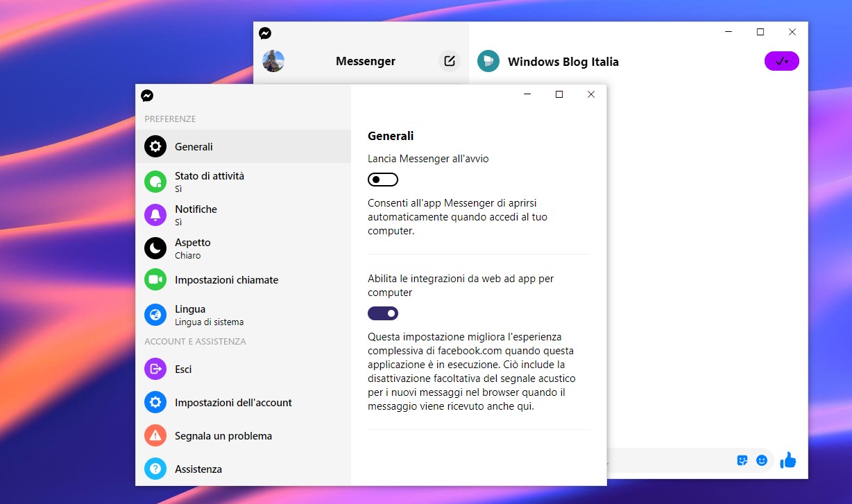Click the Esci logout icon
Viewport: 852px width, 504px height.
pos(155,369)
